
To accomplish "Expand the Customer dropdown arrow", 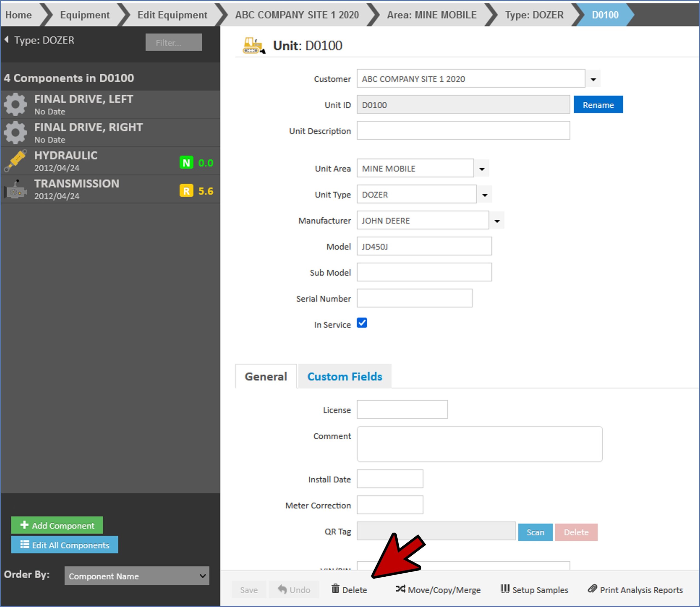I will click(x=593, y=79).
